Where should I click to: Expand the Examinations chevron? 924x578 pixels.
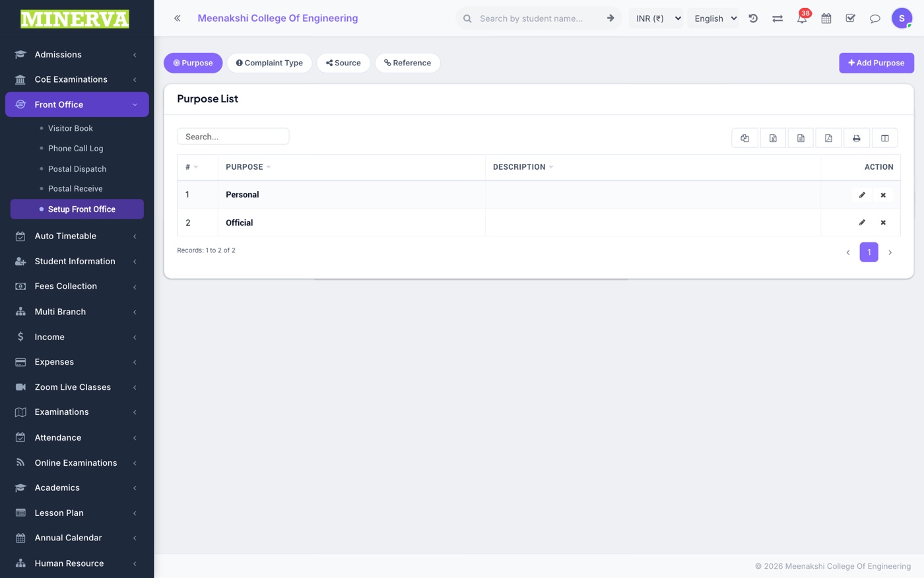tap(135, 412)
